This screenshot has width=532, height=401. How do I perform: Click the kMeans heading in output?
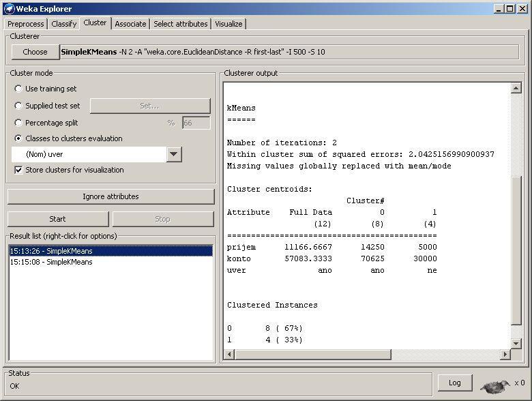241,108
